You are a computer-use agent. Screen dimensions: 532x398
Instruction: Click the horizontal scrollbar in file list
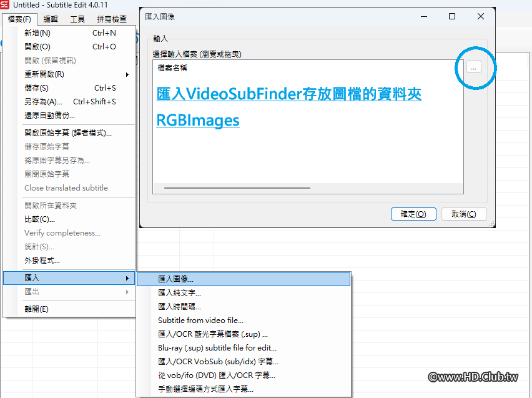pyautogui.click(x=237, y=188)
